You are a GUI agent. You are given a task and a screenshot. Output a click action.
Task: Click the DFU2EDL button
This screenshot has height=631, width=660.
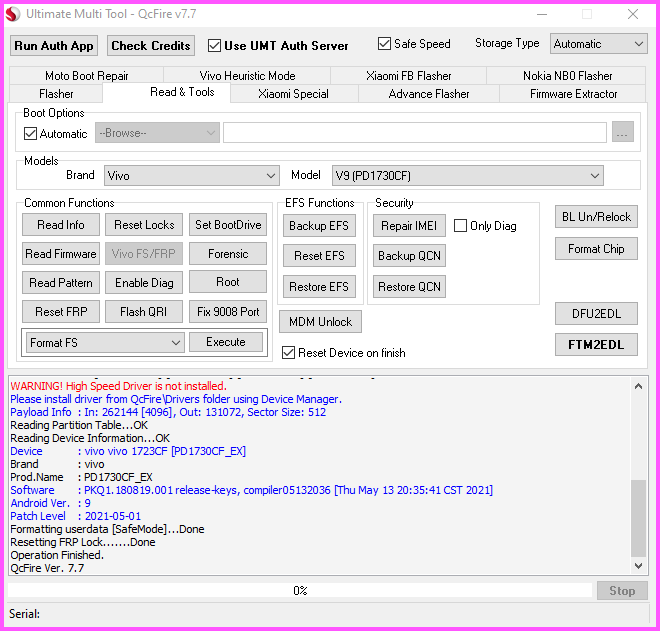tap(596, 314)
